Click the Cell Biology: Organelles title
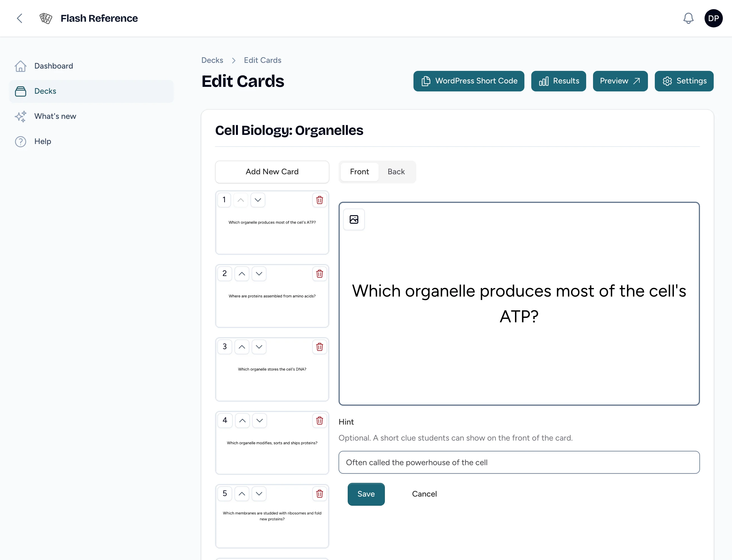Image resolution: width=732 pixels, height=560 pixels. pos(289,130)
